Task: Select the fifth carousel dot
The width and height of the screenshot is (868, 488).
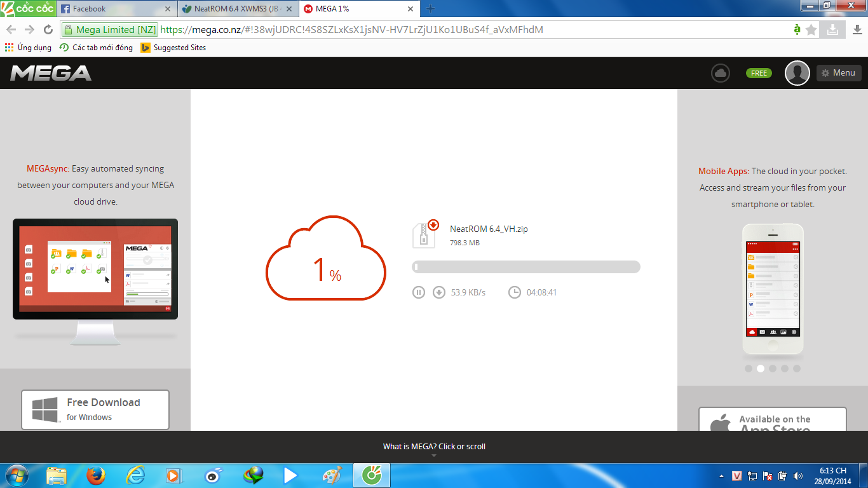Action: 797,369
